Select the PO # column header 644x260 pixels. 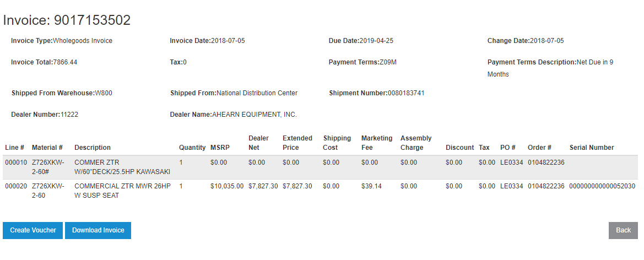click(x=508, y=148)
